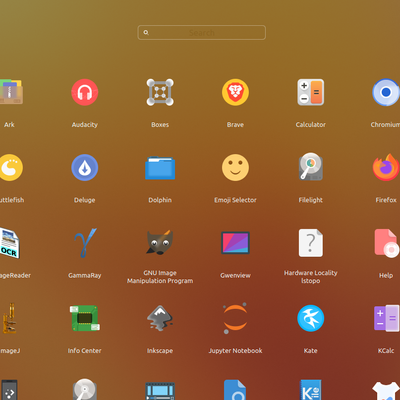The height and width of the screenshot is (400, 400).
Task: Launch the Inkscape vector editor
Action: click(x=160, y=318)
